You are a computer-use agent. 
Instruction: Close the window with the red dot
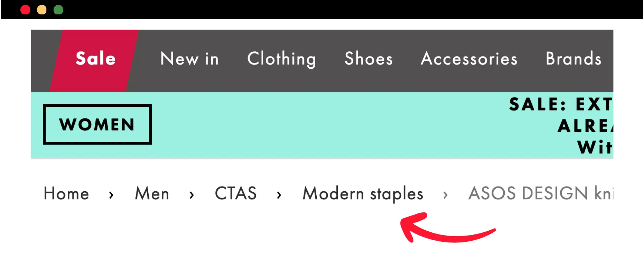(25, 10)
